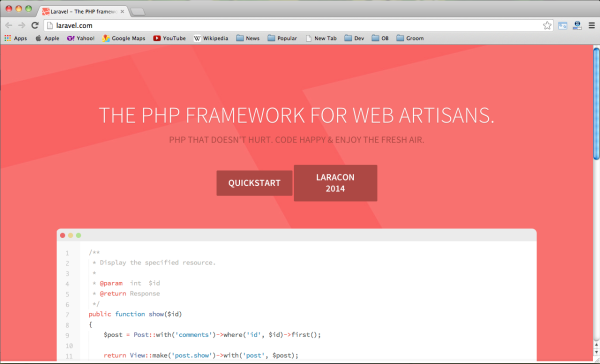Open the LARACON 2014 button
This screenshot has width=600, height=364.
coord(335,183)
